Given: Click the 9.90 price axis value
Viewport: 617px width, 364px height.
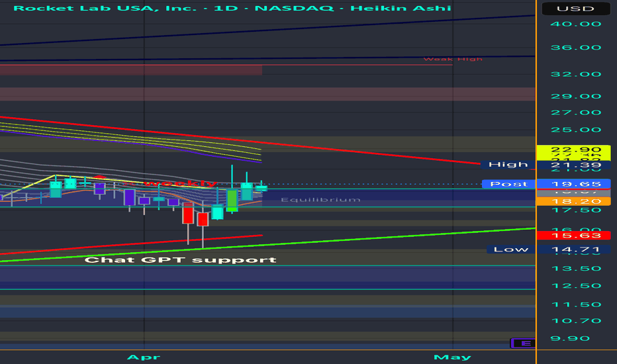Looking at the screenshot, I should [x=570, y=338].
